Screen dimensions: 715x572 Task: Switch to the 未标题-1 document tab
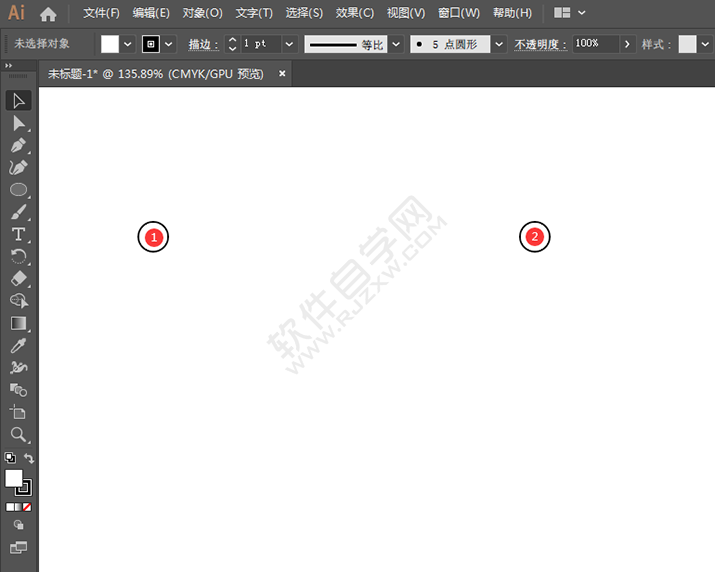pos(155,74)
